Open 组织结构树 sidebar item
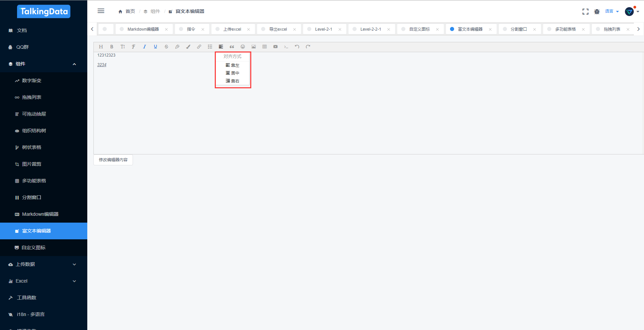644x330 pixels. click(x=44, y=131)
